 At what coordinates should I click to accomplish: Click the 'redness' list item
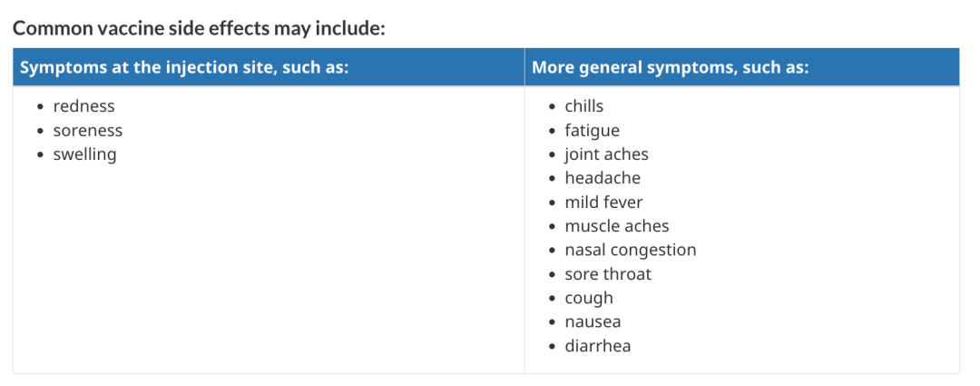[x=83, y=106]
